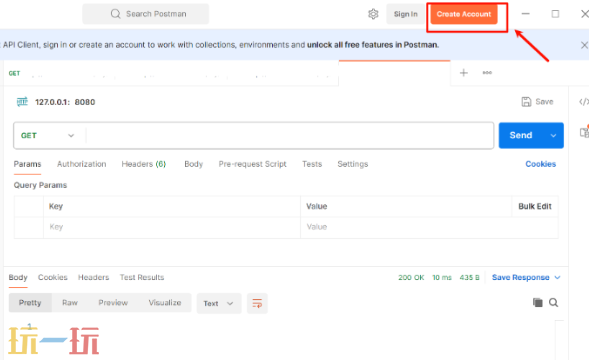Image resolution: width=600 pixels, height=360 pixels.
Task: Click the request URL input field
Action: [x=290, y=135]
